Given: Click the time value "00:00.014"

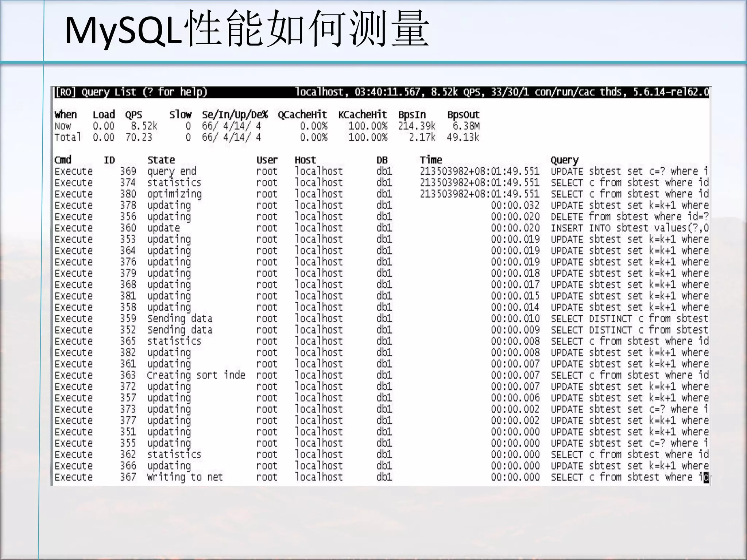Looking at the screenshot, I should (515, 307).
